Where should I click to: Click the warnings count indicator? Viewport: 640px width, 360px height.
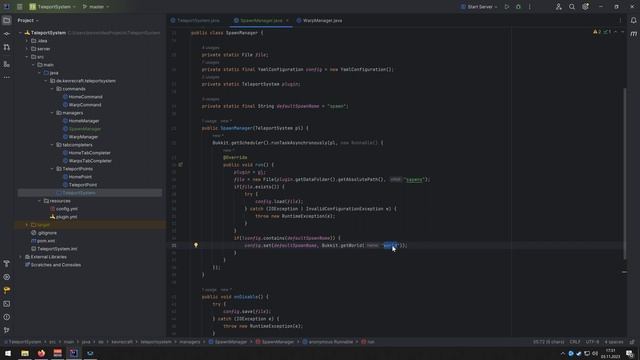coord(597,32)
